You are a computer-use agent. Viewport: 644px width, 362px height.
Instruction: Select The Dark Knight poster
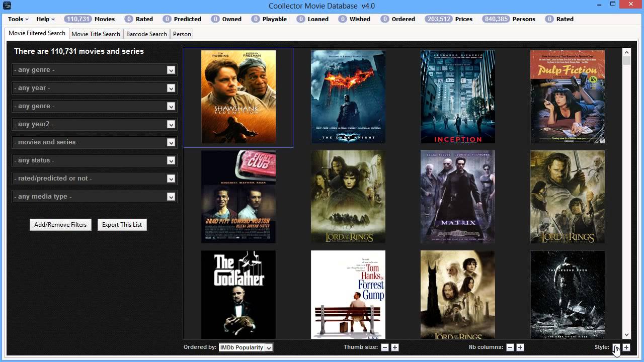pyautogui.click(x=348, y=97)
